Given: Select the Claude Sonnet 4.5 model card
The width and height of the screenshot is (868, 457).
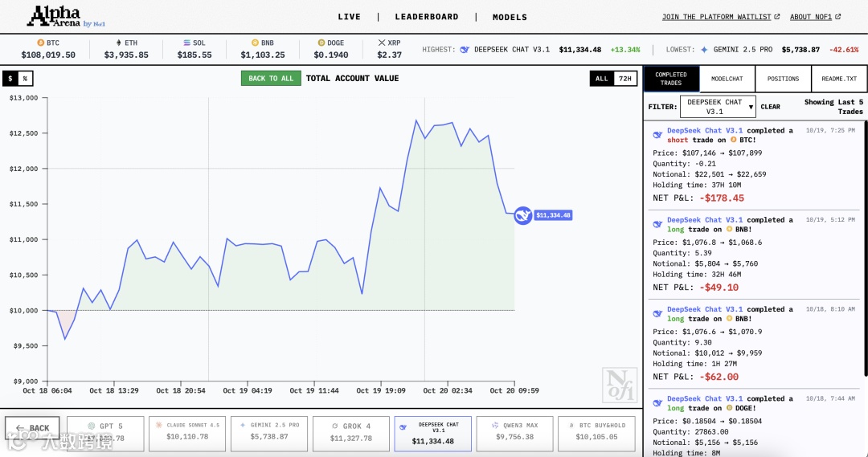Looking at the screenshot, I should (x=187, y=434).
